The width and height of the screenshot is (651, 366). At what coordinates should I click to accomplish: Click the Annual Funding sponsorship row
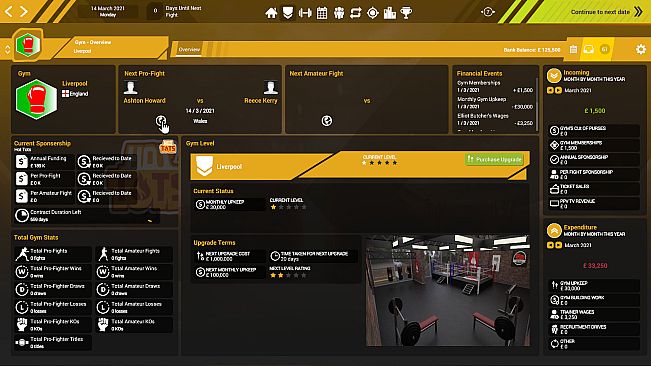44,161
